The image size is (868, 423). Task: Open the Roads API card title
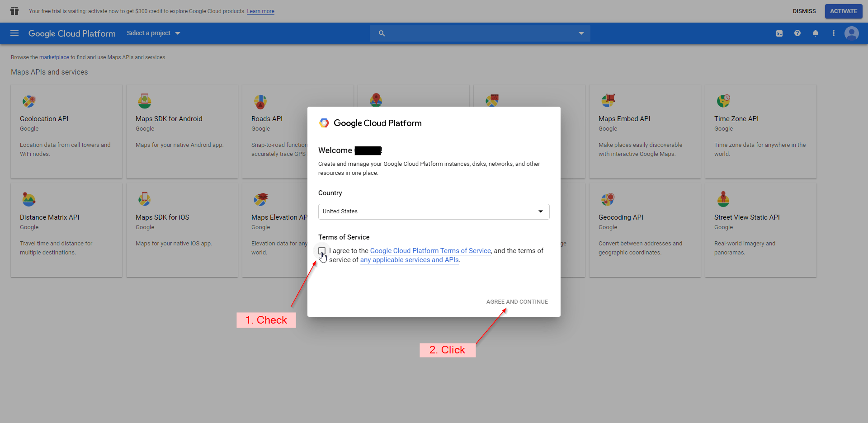tap(267, 119)
